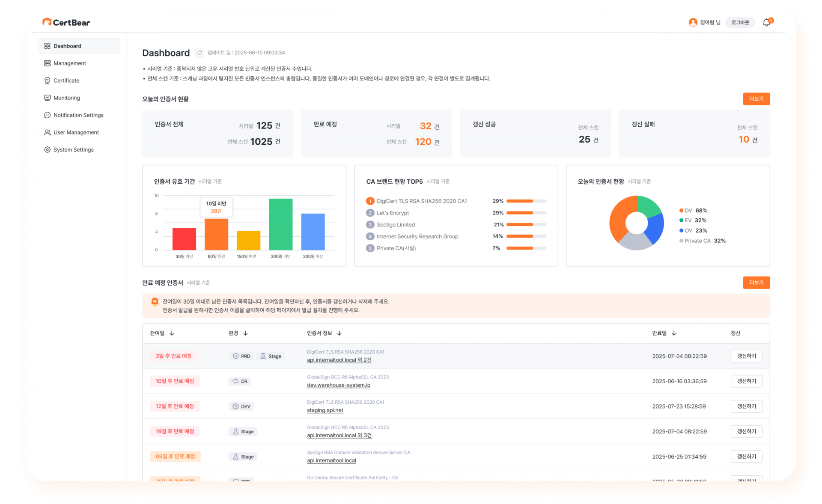Open the dev.warehouse-system.io certificate link
Screen dimensions: 822x504
(x=338, y=385)
